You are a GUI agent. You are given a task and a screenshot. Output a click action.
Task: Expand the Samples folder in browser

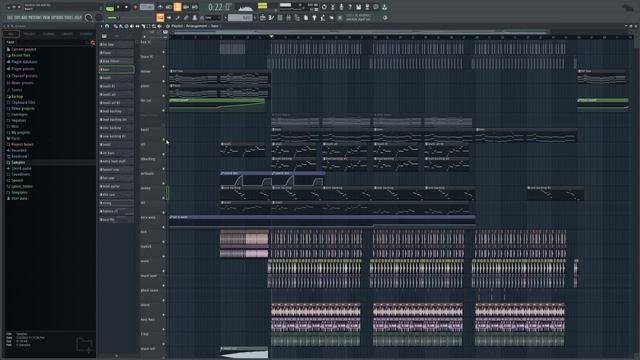(16, 162)
